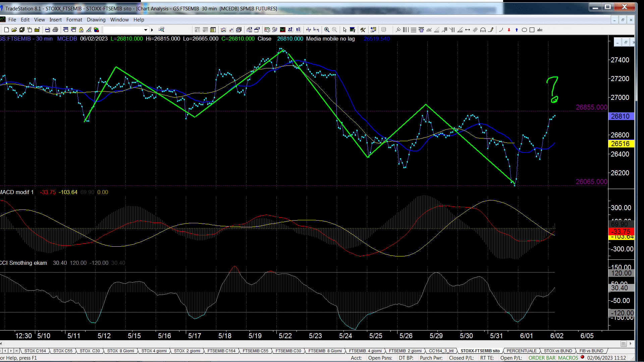Switch to the STOX C55 tab

pos(63,351)
